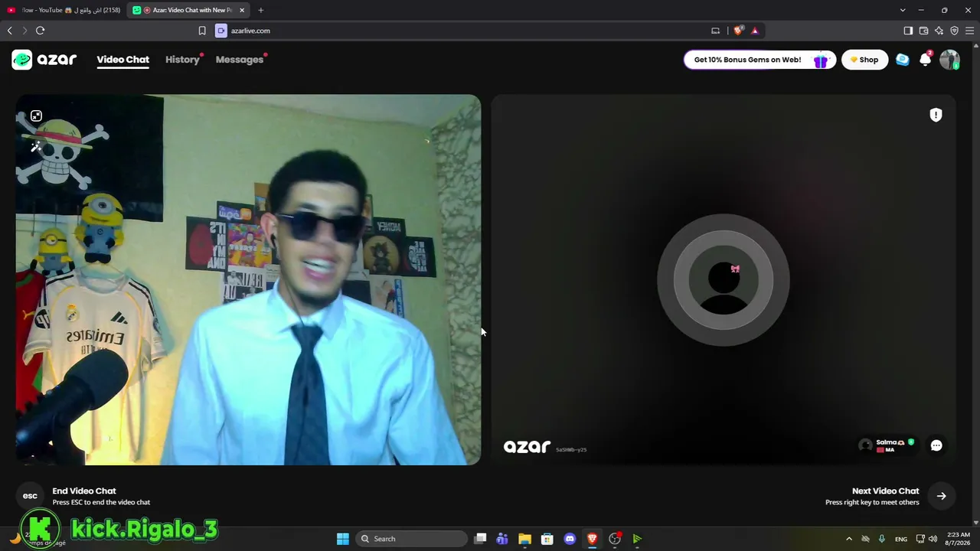Switch to Brave browser on taskbar
The width and height of the screenshot is (980, 551).
pyautogui.click(x=592, y=539)
